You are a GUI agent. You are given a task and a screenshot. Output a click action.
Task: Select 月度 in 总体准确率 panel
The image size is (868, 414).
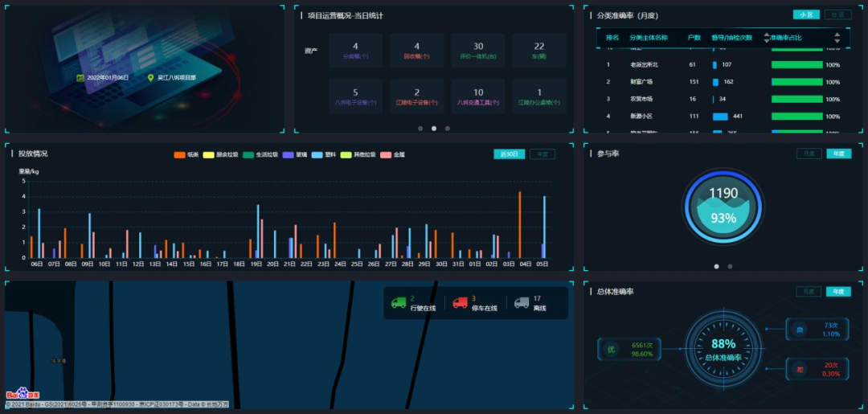point(809,291)
